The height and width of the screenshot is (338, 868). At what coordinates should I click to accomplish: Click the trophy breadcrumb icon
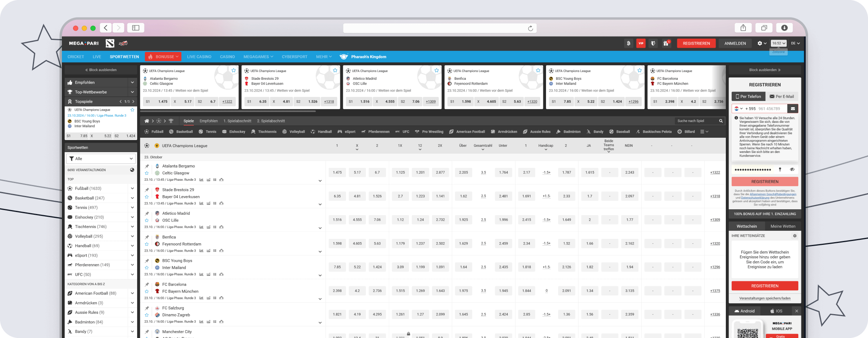[x=171, y=121]
